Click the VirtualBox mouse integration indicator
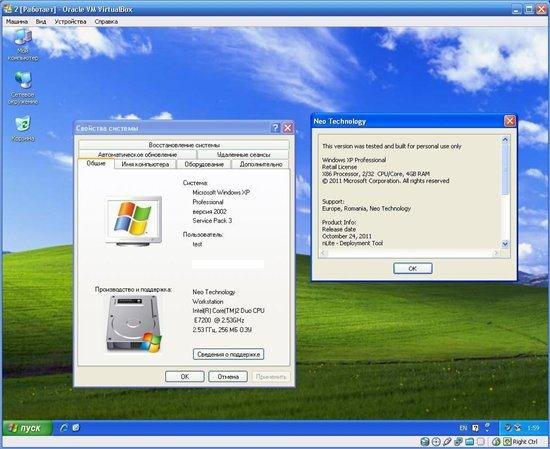 (x=496, y=442)
